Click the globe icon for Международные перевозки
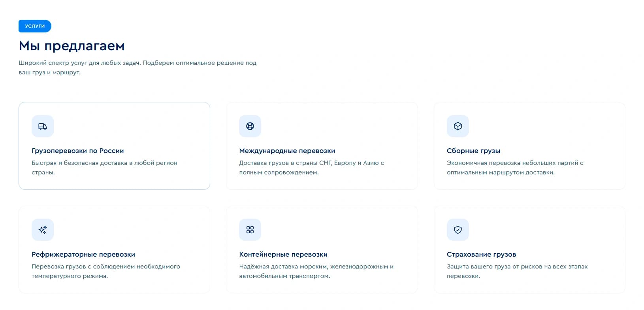 [250, 126]
